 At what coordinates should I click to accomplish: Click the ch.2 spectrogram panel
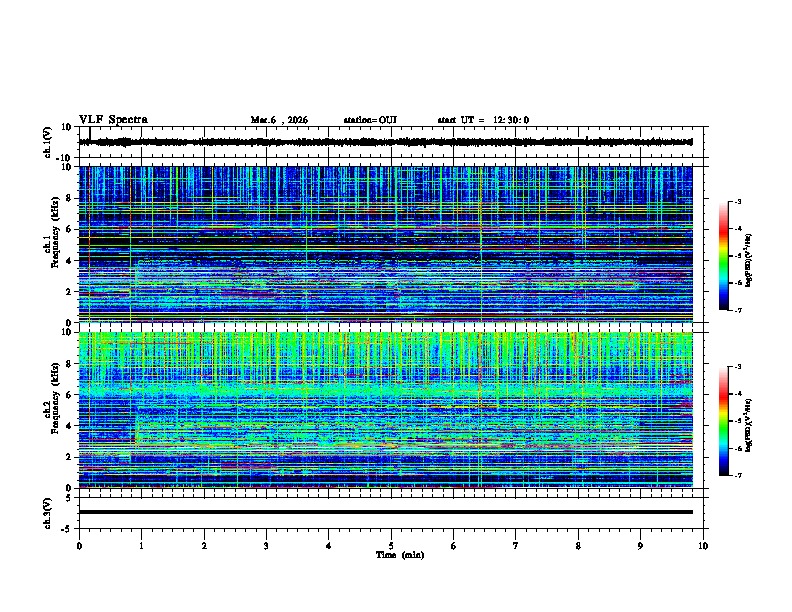[x=385, y=410]
